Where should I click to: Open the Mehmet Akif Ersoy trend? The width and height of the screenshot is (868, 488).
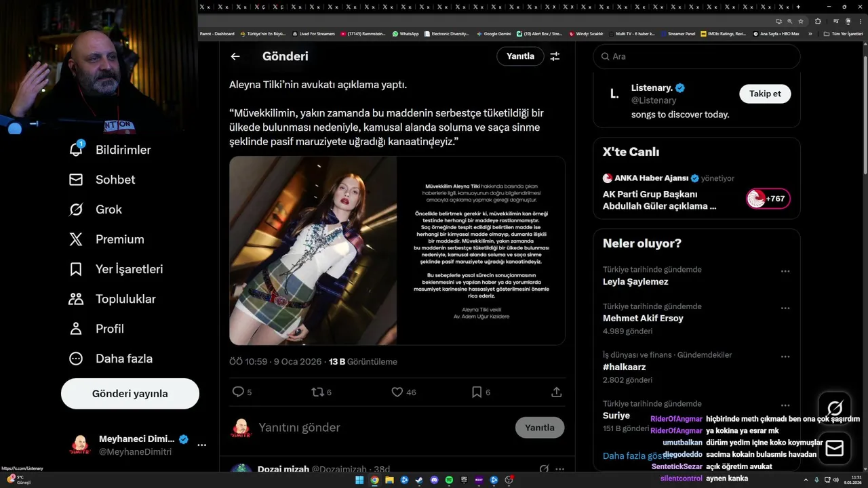point(643,318)
